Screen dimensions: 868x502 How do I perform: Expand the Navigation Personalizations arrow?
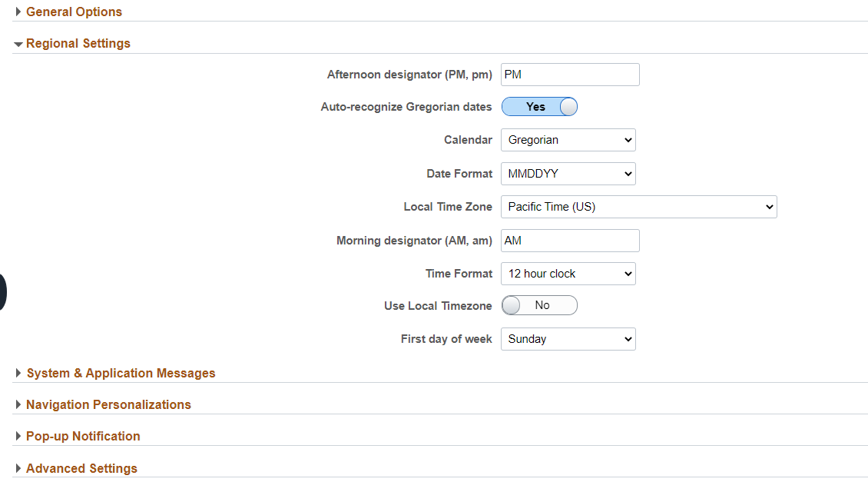(18, 404)
